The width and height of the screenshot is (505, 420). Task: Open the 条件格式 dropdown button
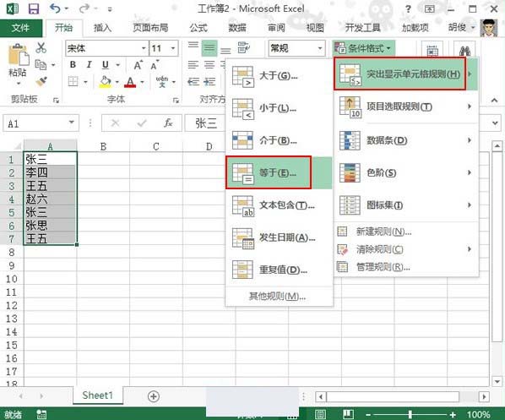[x=364, y=48]
